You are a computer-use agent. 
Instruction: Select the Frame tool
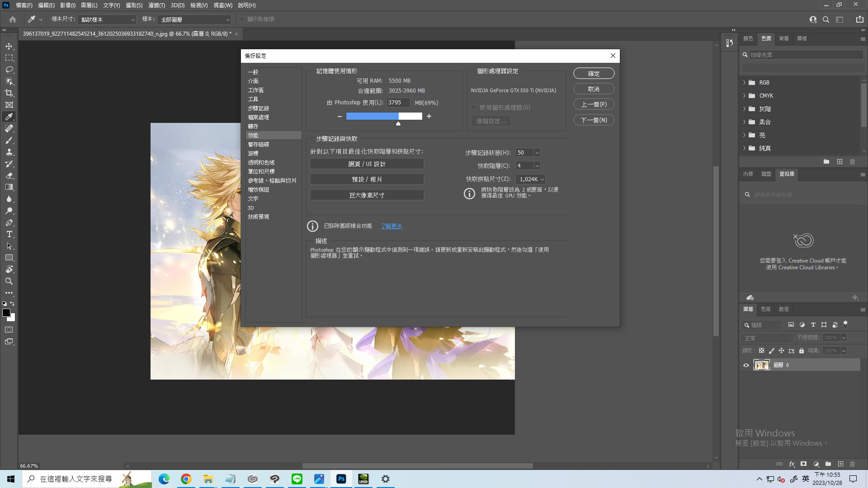pos(9,105)
